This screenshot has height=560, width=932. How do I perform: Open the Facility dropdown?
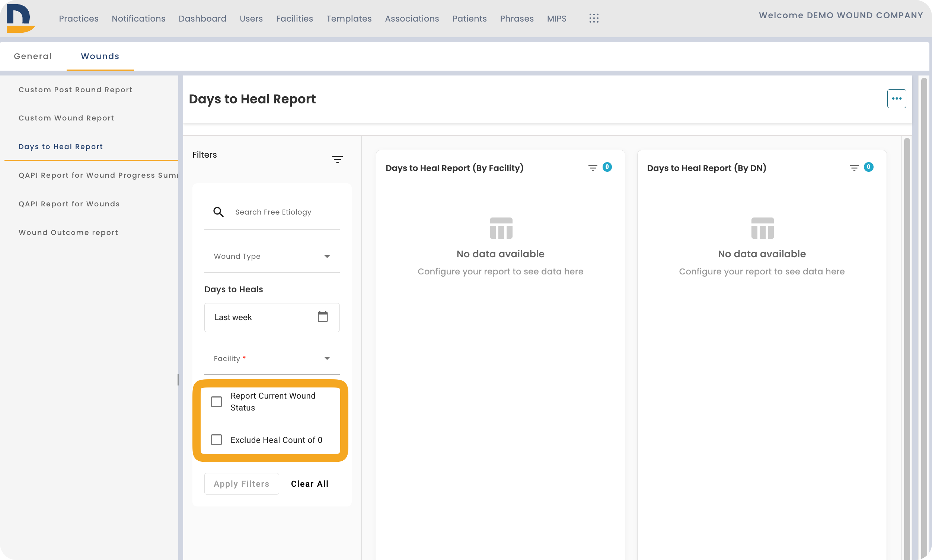coord(272,358)
